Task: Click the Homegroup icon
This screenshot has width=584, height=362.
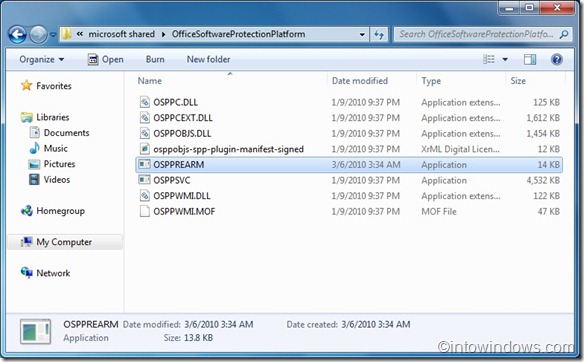Action: [x=26, y=211]
